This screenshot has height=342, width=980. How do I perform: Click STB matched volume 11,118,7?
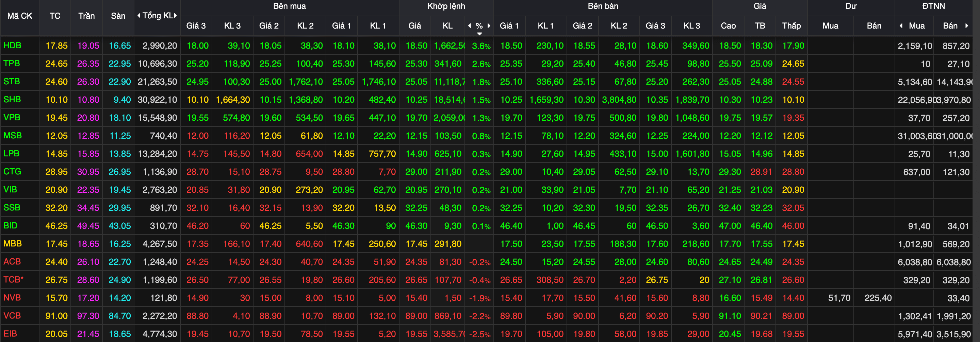click(x=449, y=82)
